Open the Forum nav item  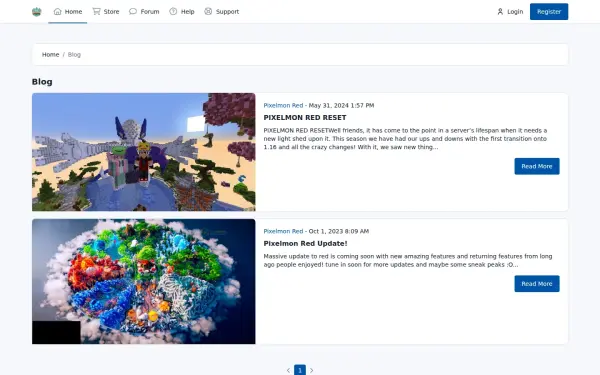pyautogui.click(x=144, y=11)
